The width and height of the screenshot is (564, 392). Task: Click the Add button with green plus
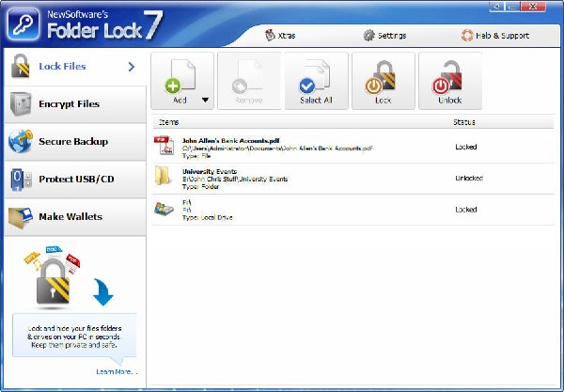pos(182,81)
